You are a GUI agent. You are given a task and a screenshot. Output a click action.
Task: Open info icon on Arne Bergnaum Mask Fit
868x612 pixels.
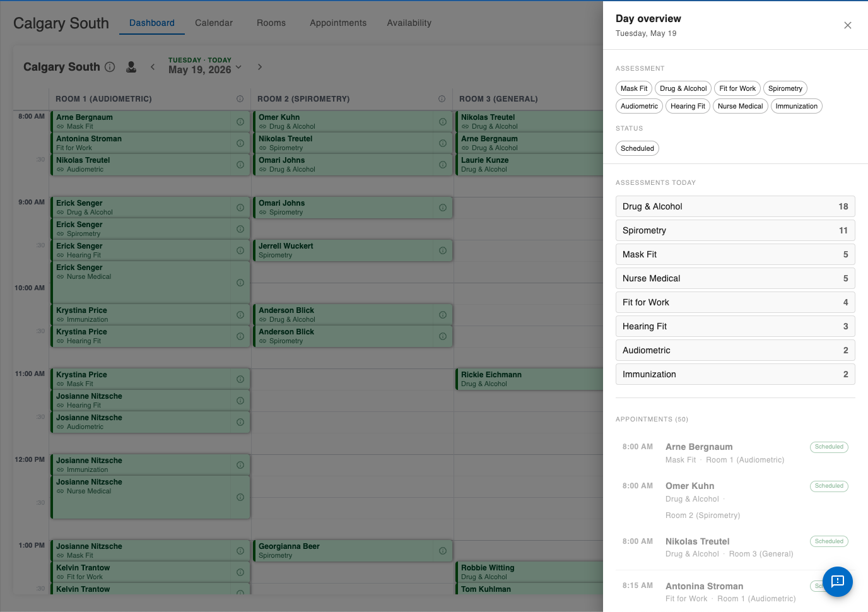[240, 122]
